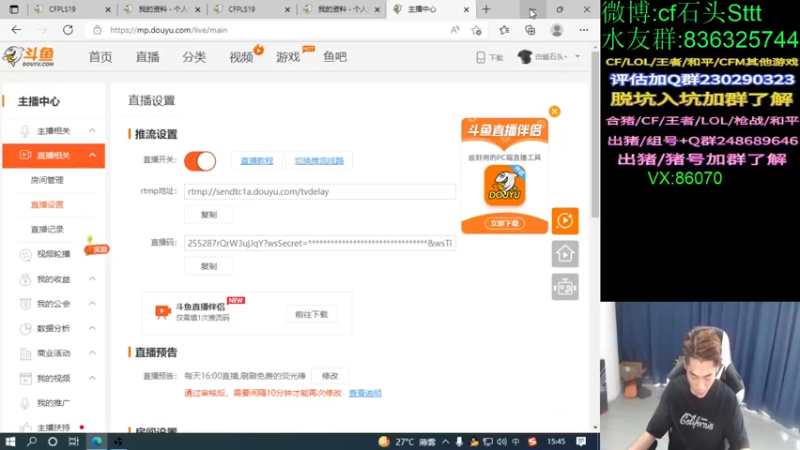Screen dimensions: 800x450
Task: Open browser profile avatar icon
Action: tap(557, 30)
